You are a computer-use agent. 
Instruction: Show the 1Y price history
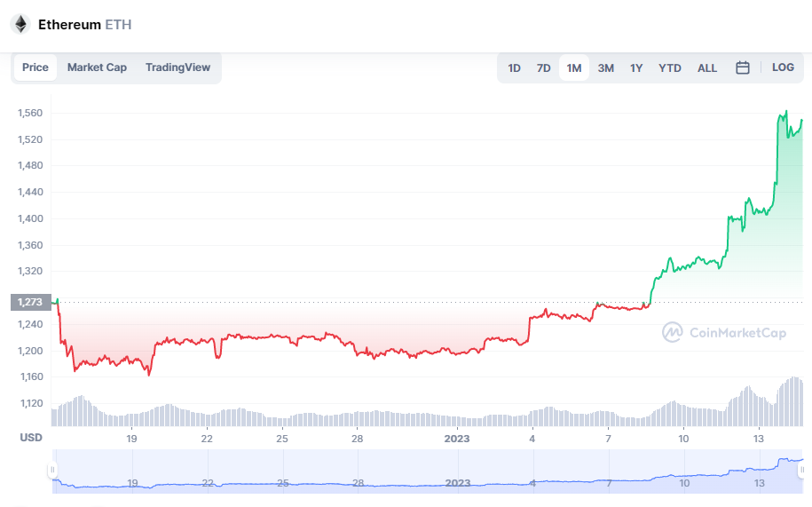[636, 67]
